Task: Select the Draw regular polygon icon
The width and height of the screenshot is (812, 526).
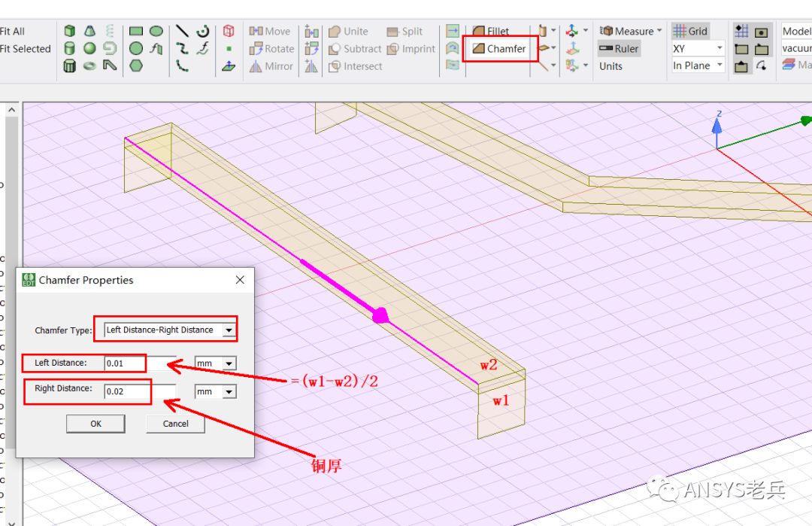Action: point(136,65)
